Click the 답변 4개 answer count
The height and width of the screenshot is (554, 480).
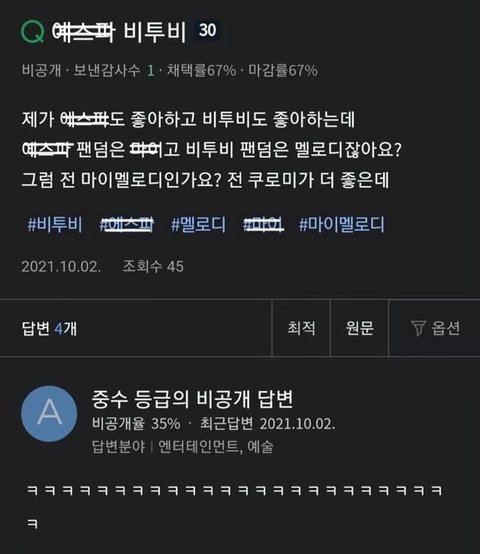[49, 328]
